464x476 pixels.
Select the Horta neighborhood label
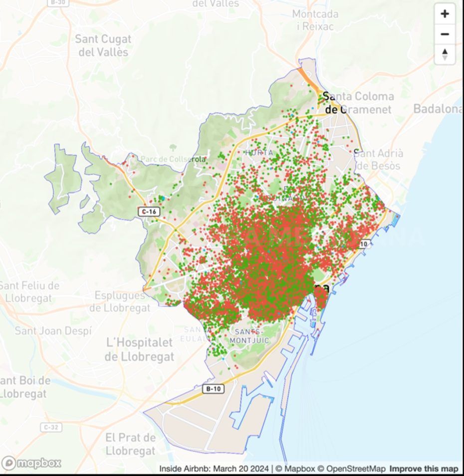[259, 153]
